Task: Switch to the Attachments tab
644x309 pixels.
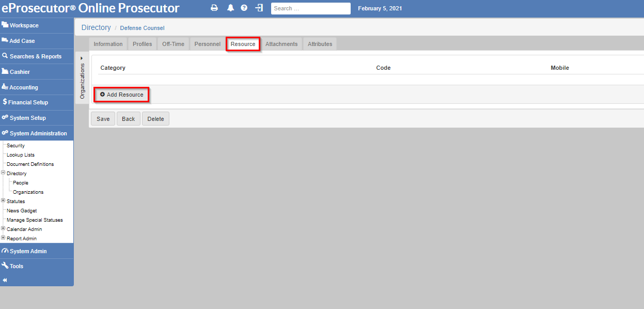Action: 281,44
